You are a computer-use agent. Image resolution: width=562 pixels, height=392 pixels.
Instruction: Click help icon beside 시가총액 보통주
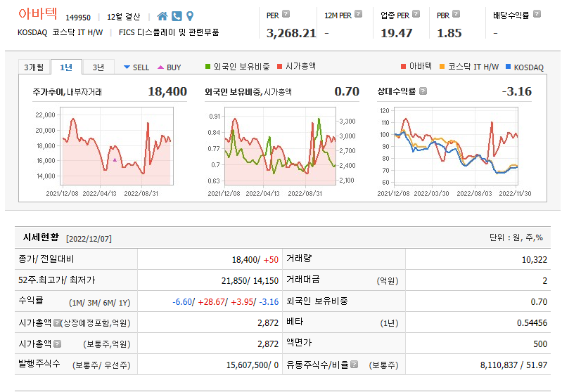coord(58,344)
